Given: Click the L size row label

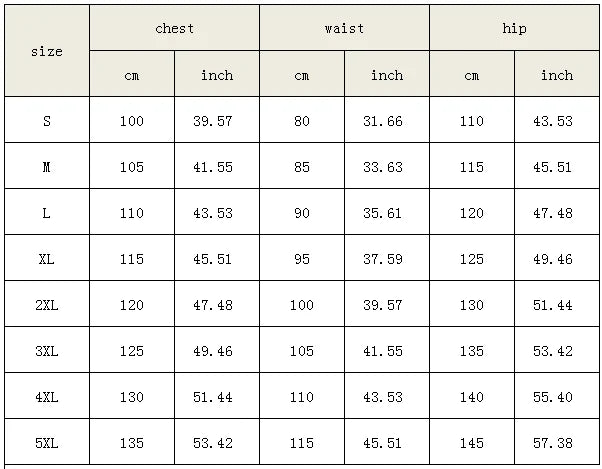Looking at the screenshot, I should (47, 213).
